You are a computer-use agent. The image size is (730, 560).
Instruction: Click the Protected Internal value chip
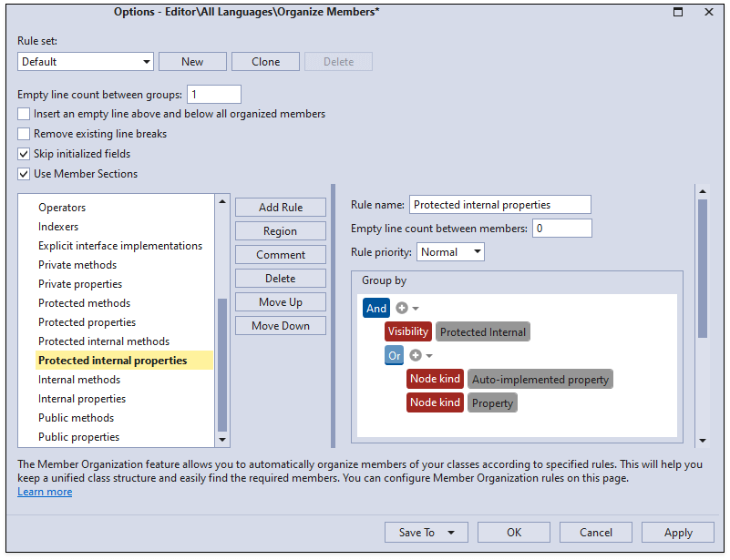coord(482,331)
